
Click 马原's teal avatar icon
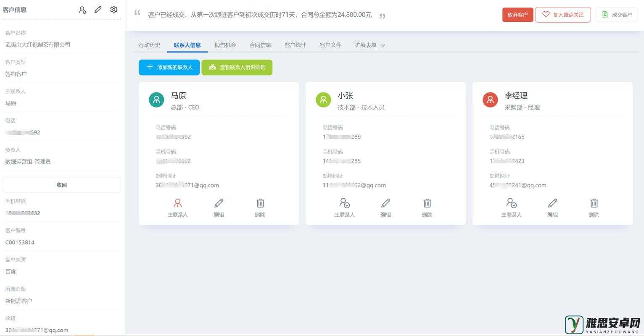[x=156, y=100]
